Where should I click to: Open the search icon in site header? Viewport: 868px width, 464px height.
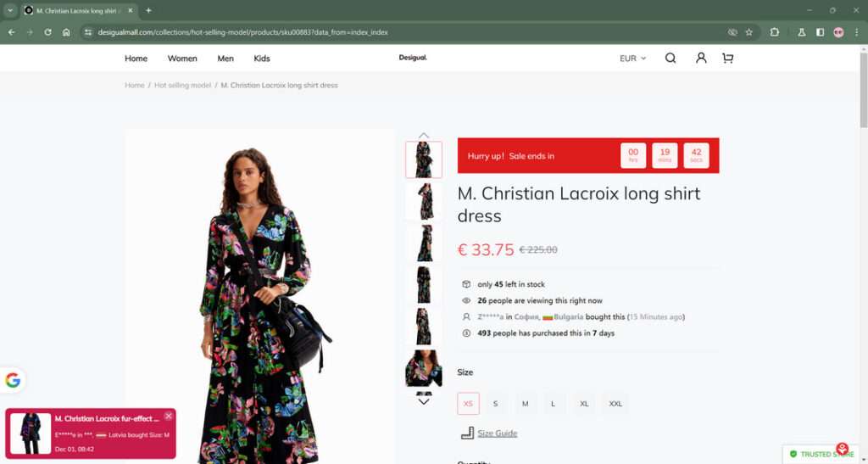[x=670, y=59]
